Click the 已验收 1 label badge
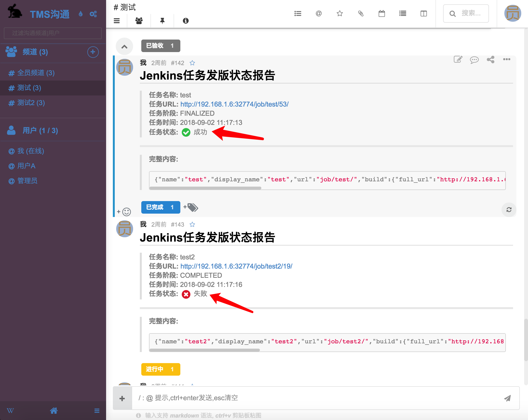Screen dimensions: 528x420 point(161,46)
